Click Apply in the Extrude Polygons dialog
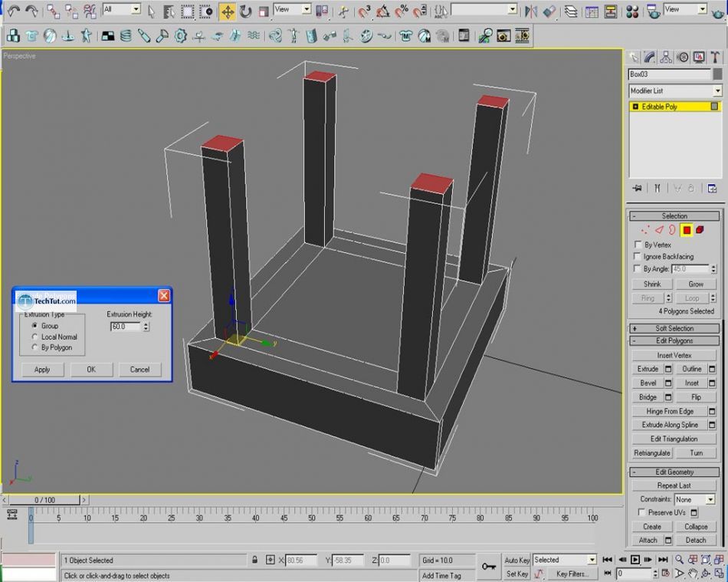 [42, 370]
